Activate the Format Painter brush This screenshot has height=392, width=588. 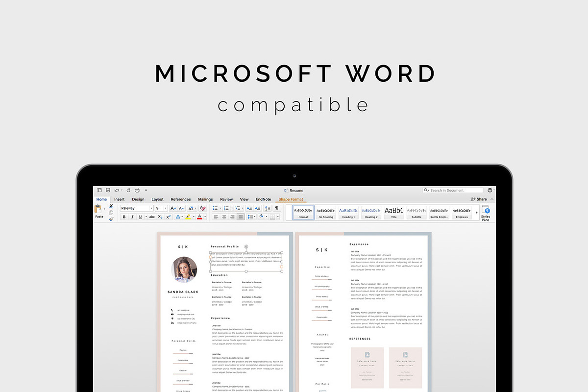coord(111,219)
